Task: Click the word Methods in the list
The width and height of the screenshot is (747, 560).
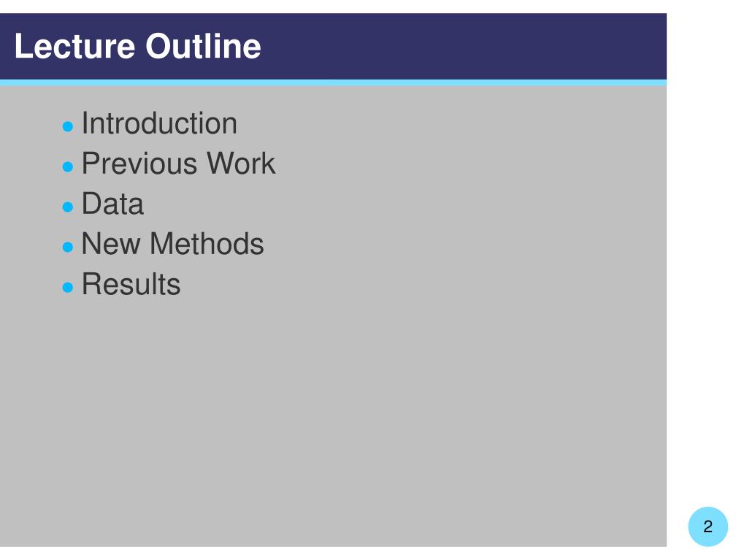Action: pyautogui.click(x=207, y=244)
